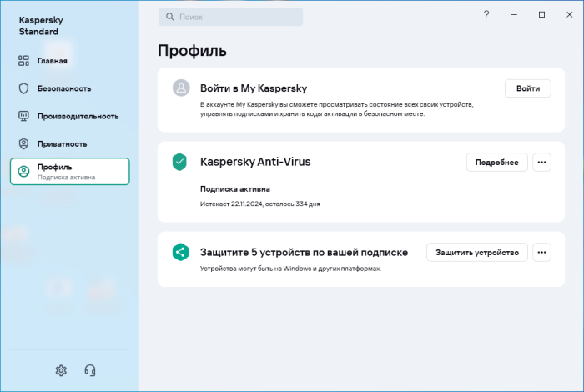Click the user circle icon in Профиль tab
584x392 pixels.
click(23, 171)
